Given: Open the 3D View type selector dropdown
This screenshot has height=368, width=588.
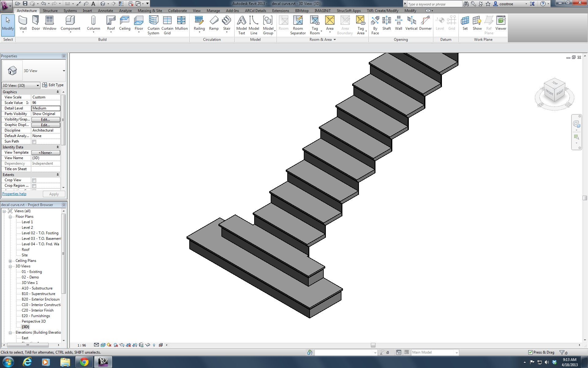Looking at the screenshot, I should click(64, 71).
